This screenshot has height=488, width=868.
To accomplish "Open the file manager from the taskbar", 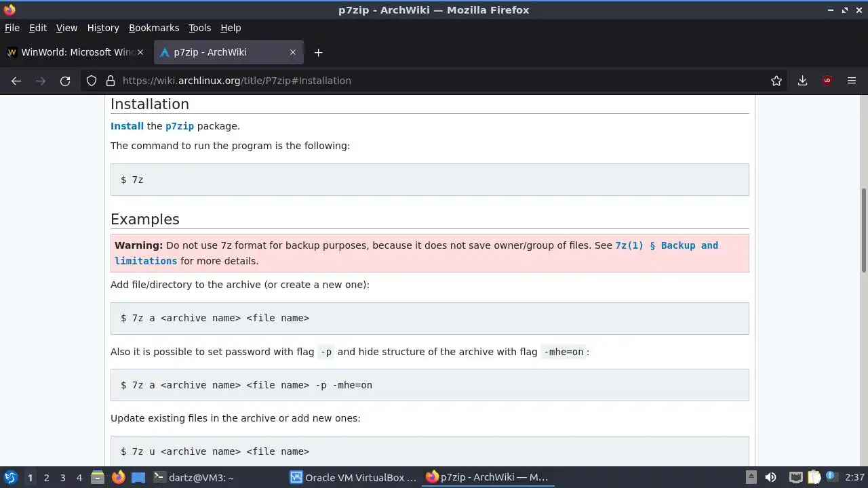I will pos(97,477).
